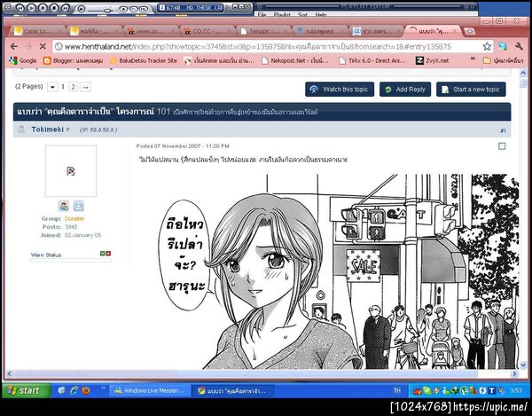Click the red decrease warn level icon
532x416 pixels.
108,254
